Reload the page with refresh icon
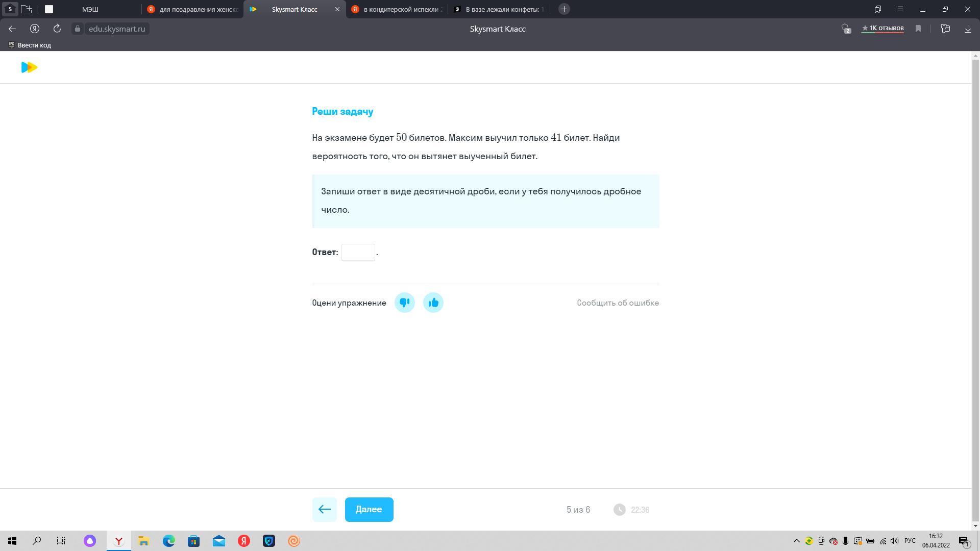 click(x=57, y=29)
